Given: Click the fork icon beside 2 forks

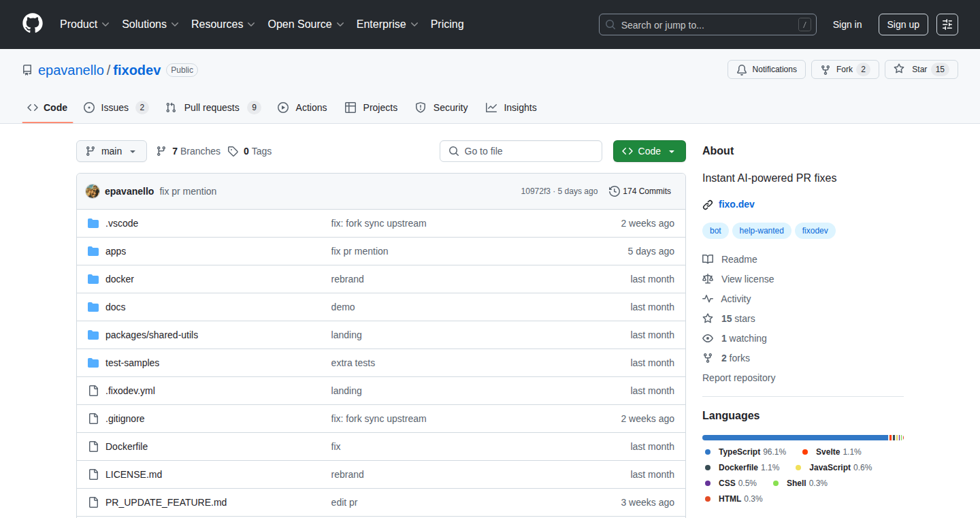Looking at the screenshot, I should coord(708,358).
